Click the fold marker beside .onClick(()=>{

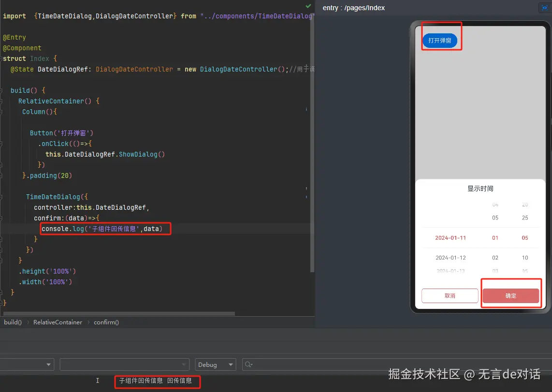click(x=1, y=144)
